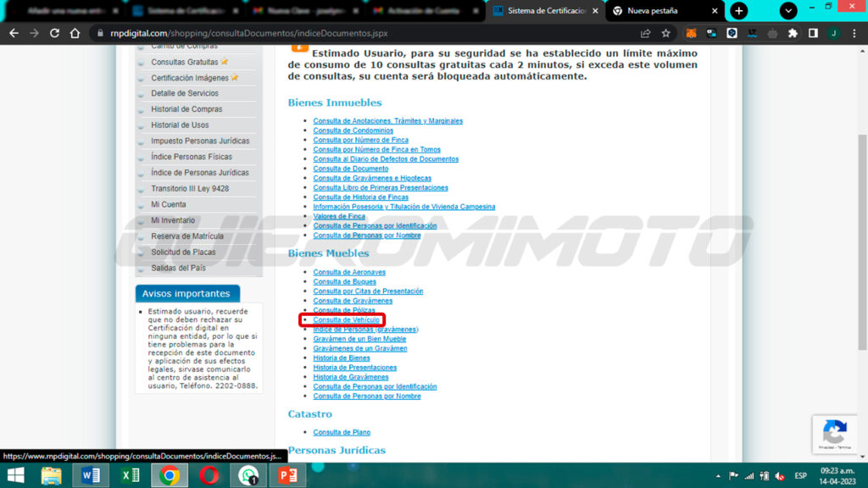The image size is (868, 488).
Task: Open Historial de Usos sidebar item
Action: (180, 125)
